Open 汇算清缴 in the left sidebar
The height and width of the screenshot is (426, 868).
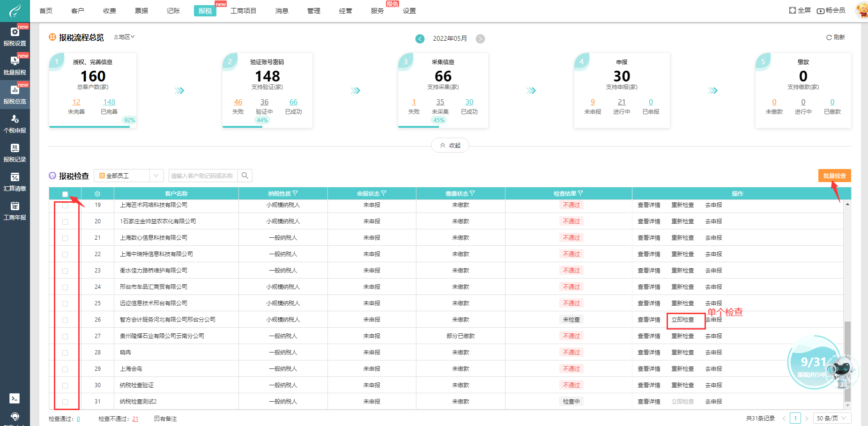point(15,182)
